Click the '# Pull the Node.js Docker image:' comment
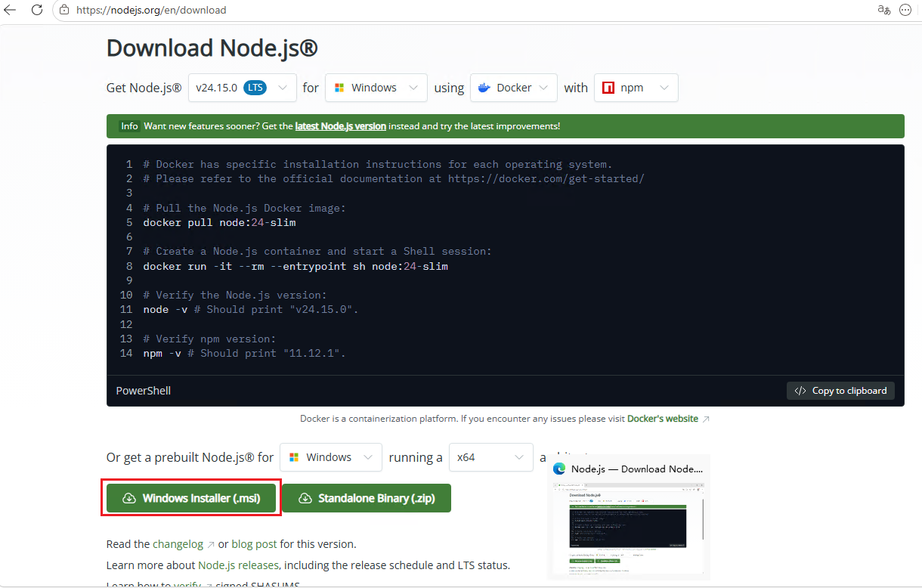Viewport: 922px width, 588px height. 244,208
